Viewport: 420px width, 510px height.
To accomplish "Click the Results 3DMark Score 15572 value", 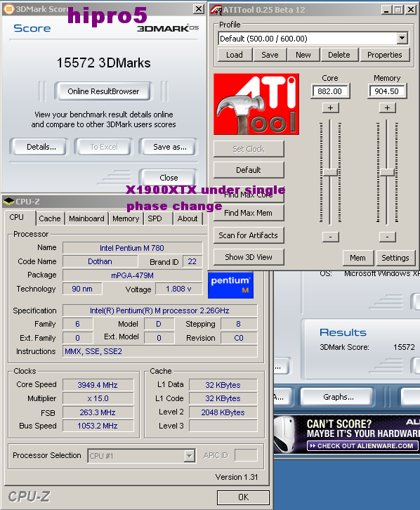I will pyautogui.click(x=404, y=347).
